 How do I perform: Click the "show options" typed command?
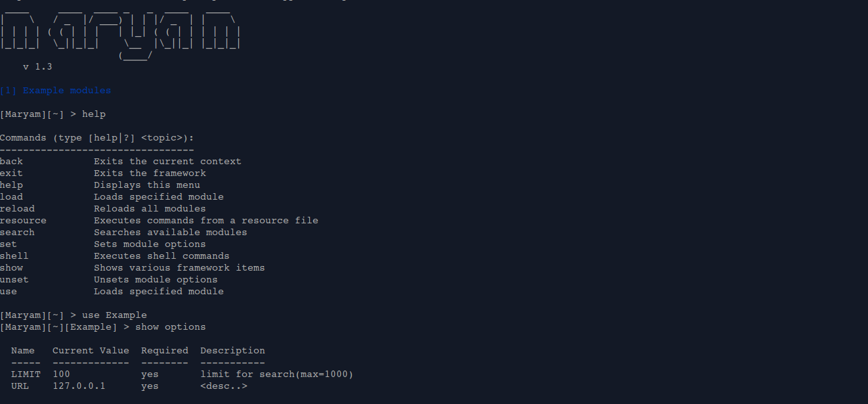click(171, 327)
